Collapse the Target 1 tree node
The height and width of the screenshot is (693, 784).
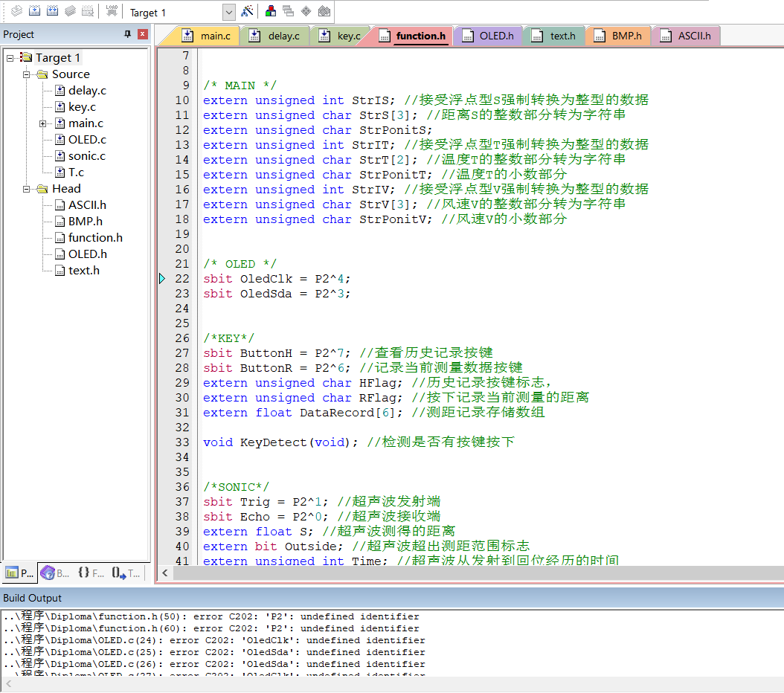(10, 58)
